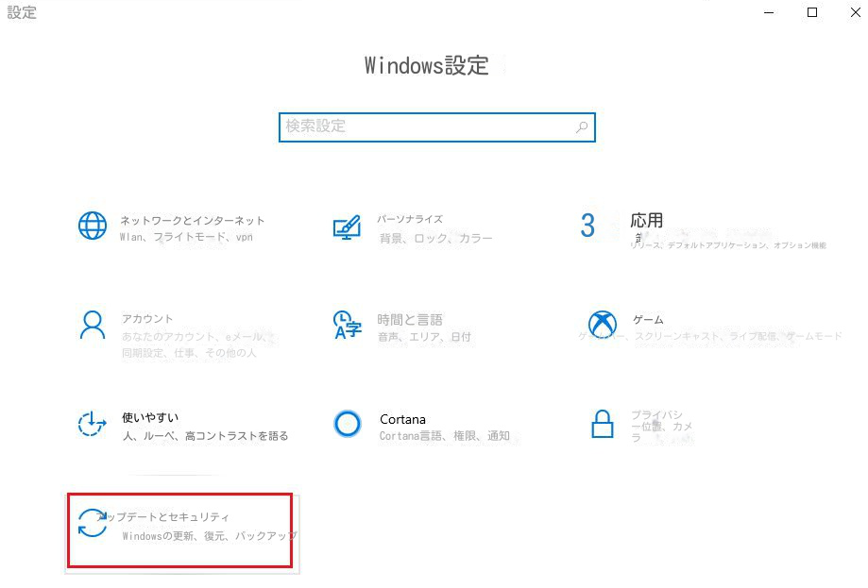Screen dimensions: 868x588
Task: Click the account person icon
Action: tap(91, 327)
